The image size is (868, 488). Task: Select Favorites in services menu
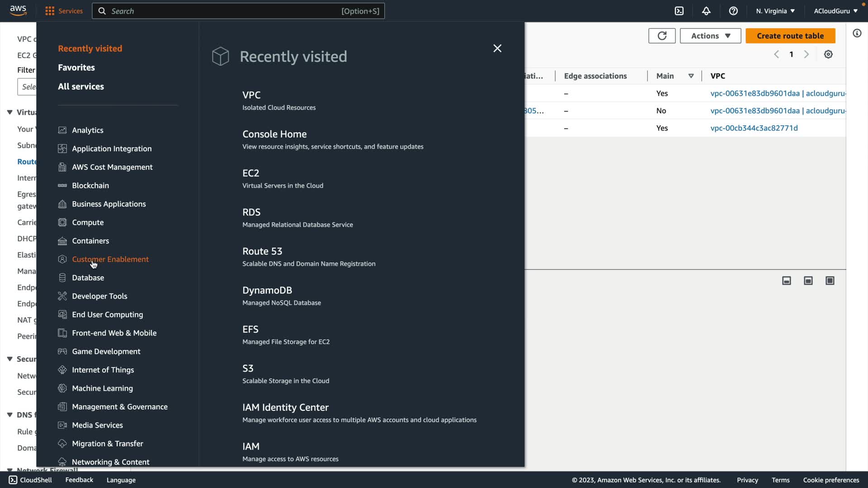(76, 67)
